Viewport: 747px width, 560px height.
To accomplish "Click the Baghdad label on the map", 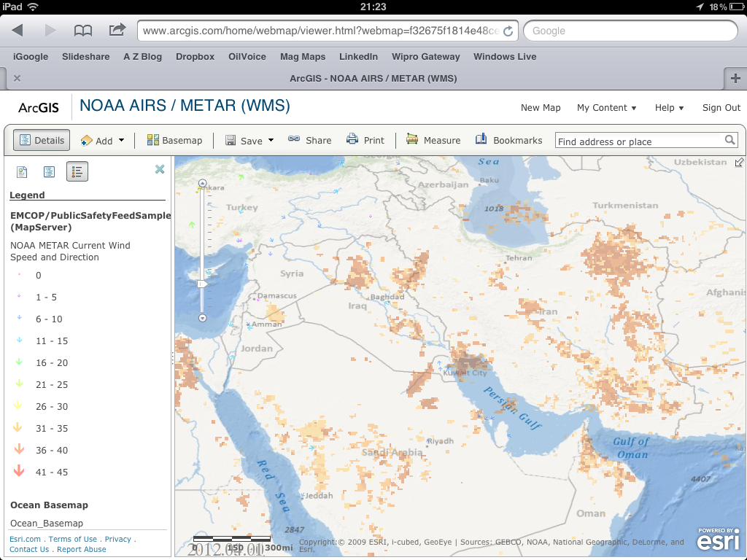I will (x=387, y=297).
